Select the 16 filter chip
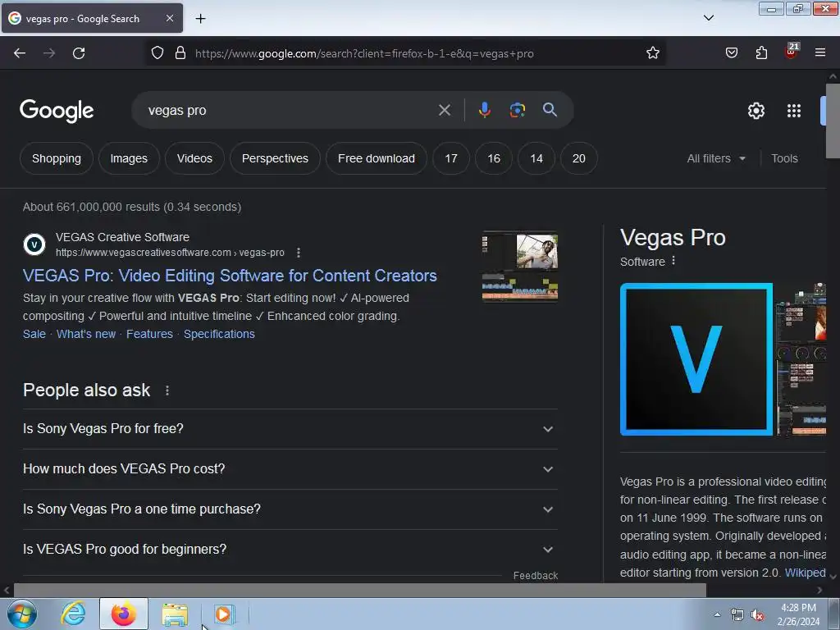Viewport: 840px width, 630px height. click(x=493, y=158)
